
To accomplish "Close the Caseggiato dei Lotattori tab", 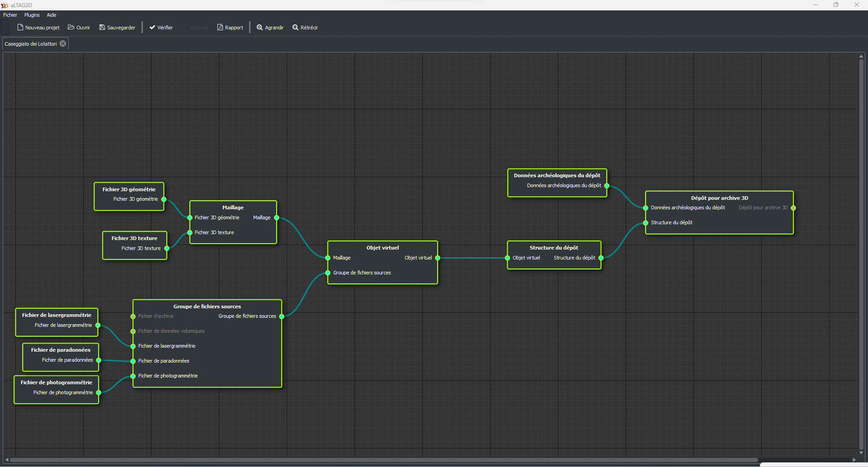I will [x=63, y=44].
